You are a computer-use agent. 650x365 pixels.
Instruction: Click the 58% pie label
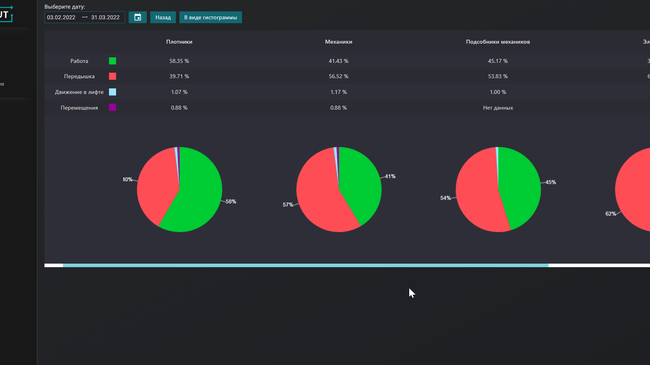pos(231,202)
